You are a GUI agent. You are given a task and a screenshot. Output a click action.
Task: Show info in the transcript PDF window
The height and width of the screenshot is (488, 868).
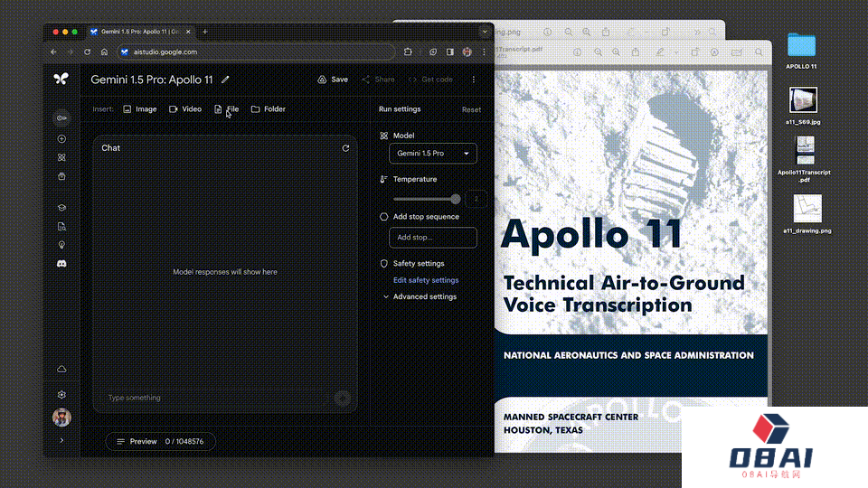point(578,52)
